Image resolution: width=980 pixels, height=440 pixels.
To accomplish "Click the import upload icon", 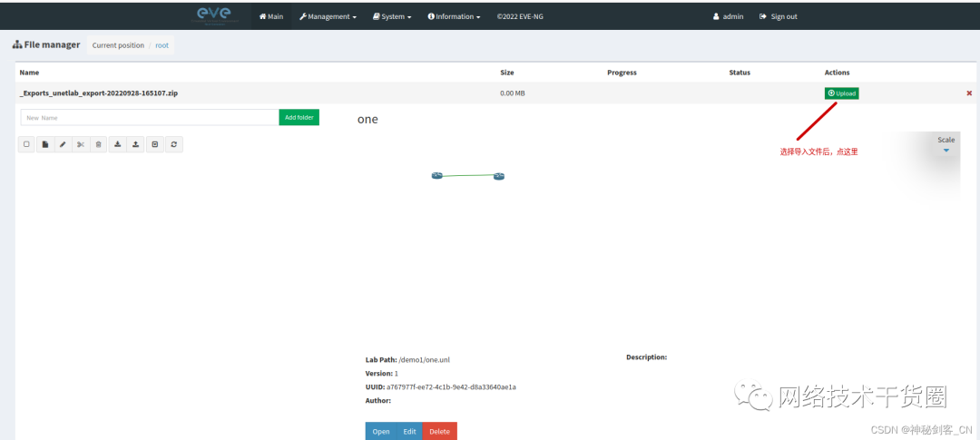I will coord(135,144).
